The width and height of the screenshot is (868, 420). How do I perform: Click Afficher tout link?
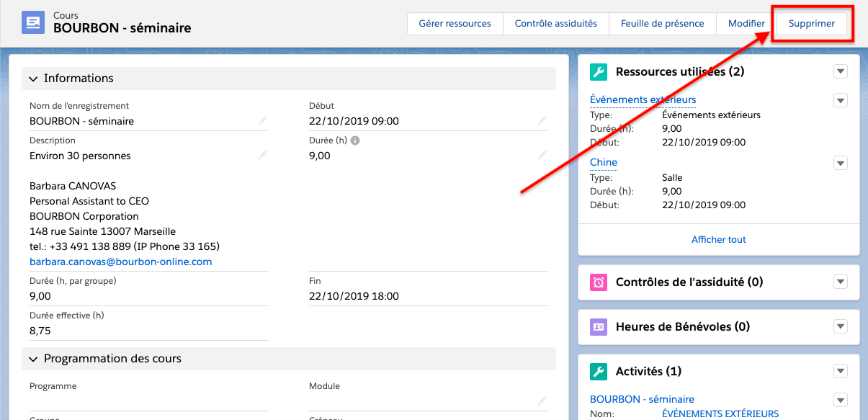[x=718, y=239]
